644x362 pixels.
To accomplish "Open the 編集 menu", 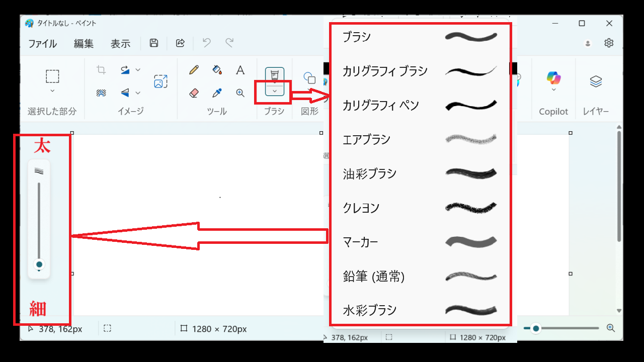I will pos(84,44).
